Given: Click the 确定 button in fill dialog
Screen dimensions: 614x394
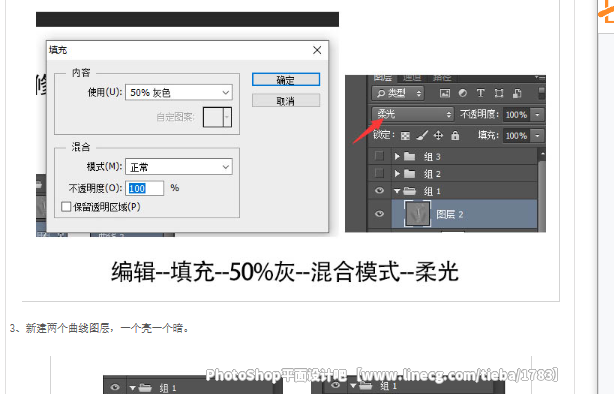Looking at the screenshot, I should tap(286, 80).
